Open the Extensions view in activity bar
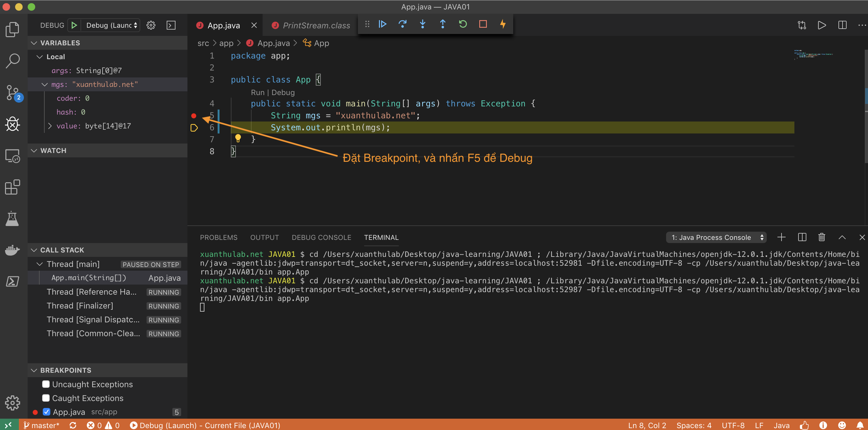This screenshot has height=430, width=868. 13,187
